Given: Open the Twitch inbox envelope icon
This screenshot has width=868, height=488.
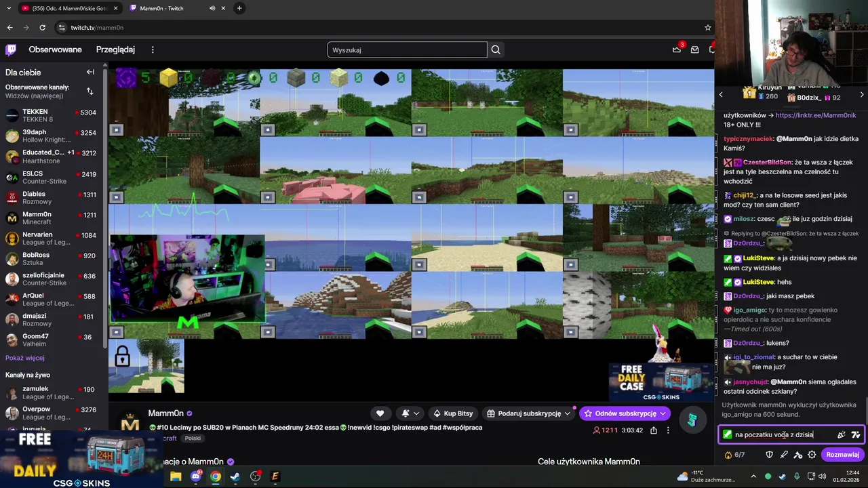Looking at the screenshot, I should pyautogui.click(x=695, y=49).
